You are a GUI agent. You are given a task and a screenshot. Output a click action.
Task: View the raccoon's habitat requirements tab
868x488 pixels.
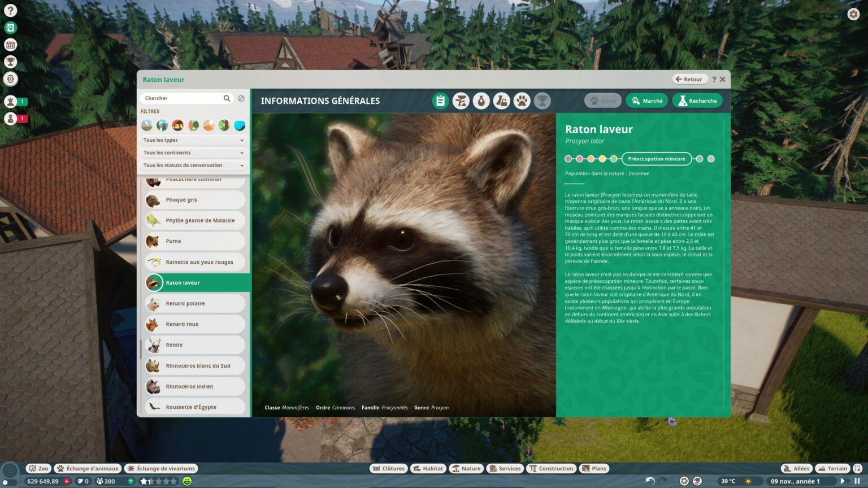[x=462, y=101]
